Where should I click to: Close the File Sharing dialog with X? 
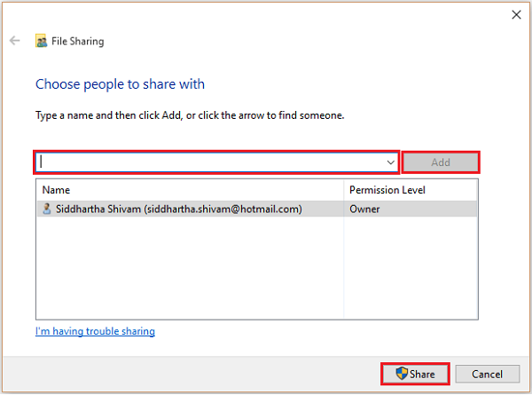(x=516, y=14)
